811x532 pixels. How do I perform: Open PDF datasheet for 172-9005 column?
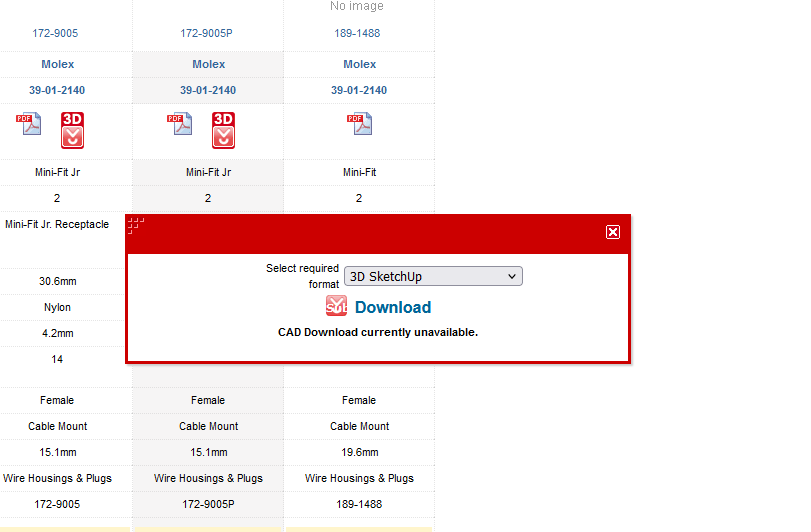coord(28,124)
